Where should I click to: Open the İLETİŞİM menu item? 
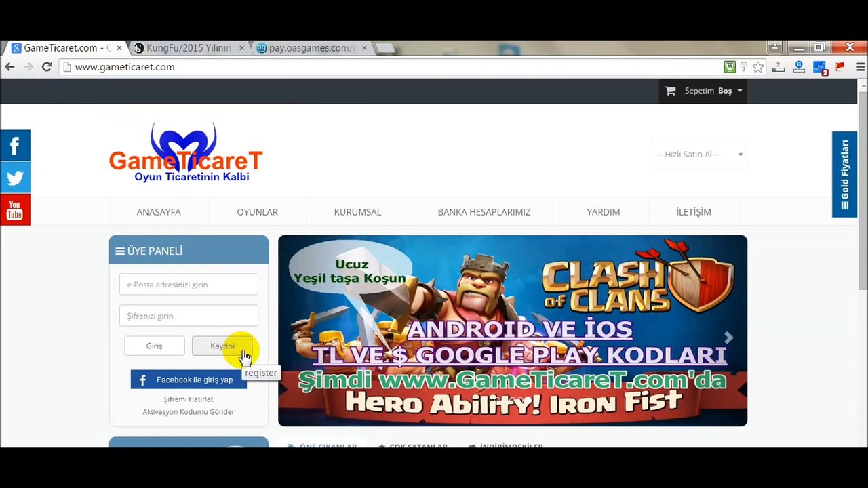click(694, 212)
